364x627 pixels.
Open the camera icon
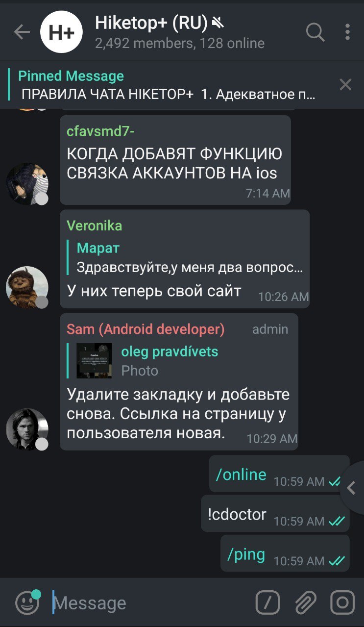point(342,602)
